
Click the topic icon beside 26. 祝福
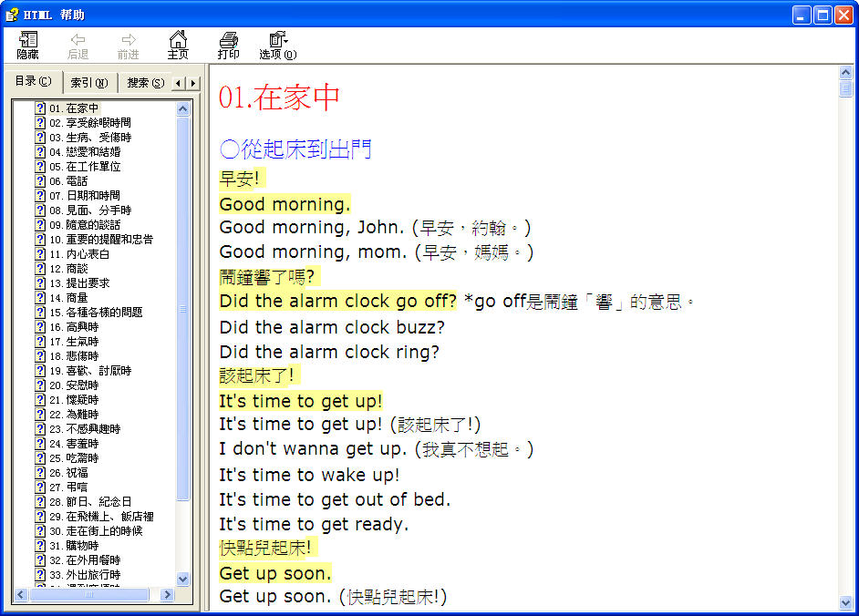40,473
